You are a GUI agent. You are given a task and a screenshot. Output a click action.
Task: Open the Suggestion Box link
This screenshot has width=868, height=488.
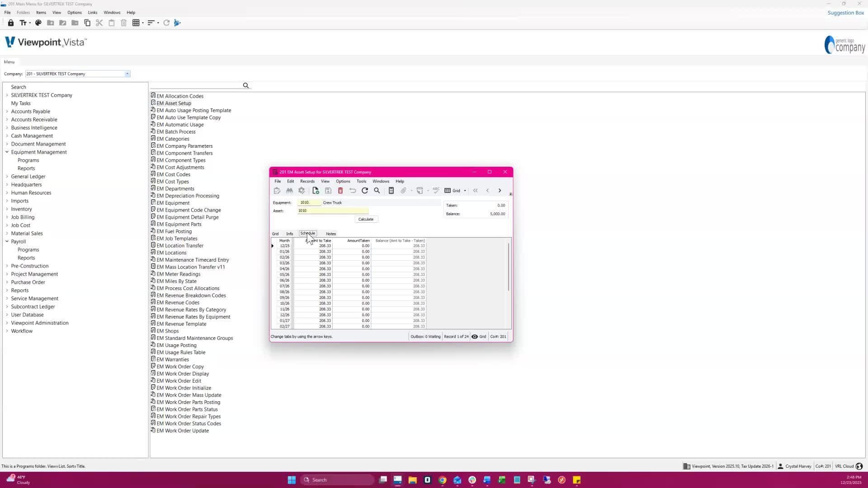[x=845, y=13]
